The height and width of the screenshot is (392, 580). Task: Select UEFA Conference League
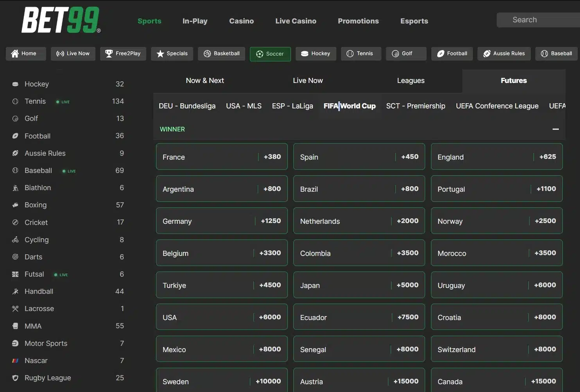pyautogui.click(x=497, y=106)
